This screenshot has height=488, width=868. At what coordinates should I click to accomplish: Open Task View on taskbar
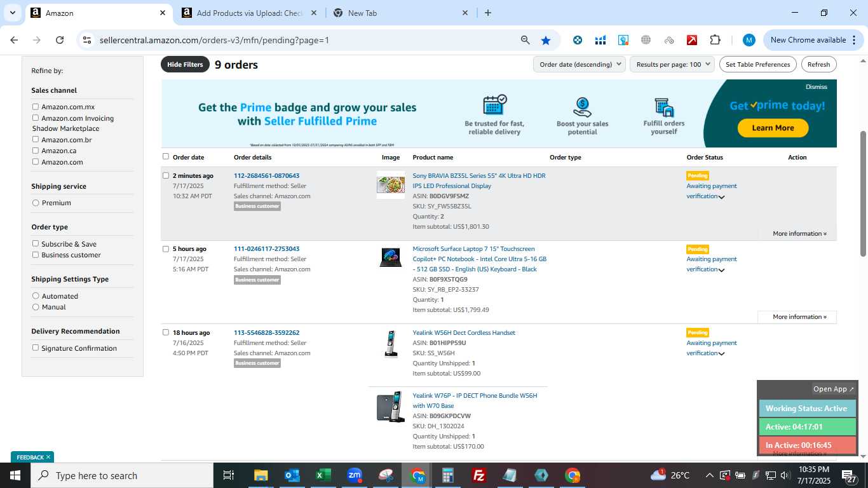pos(229,475)
